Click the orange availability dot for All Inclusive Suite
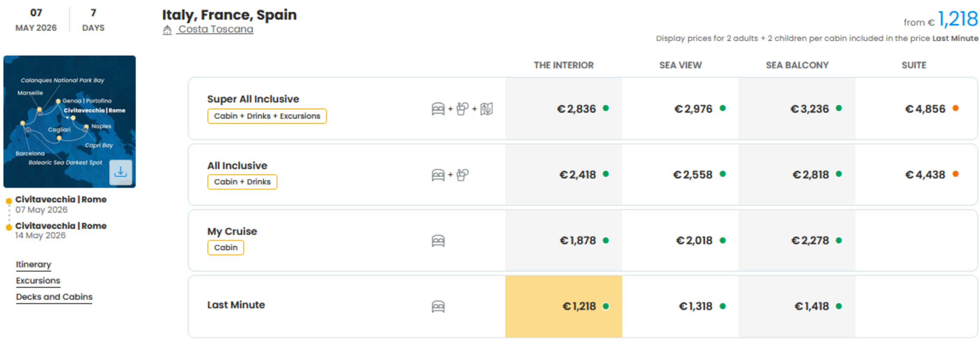980x345 pixels. coord(955,174)
